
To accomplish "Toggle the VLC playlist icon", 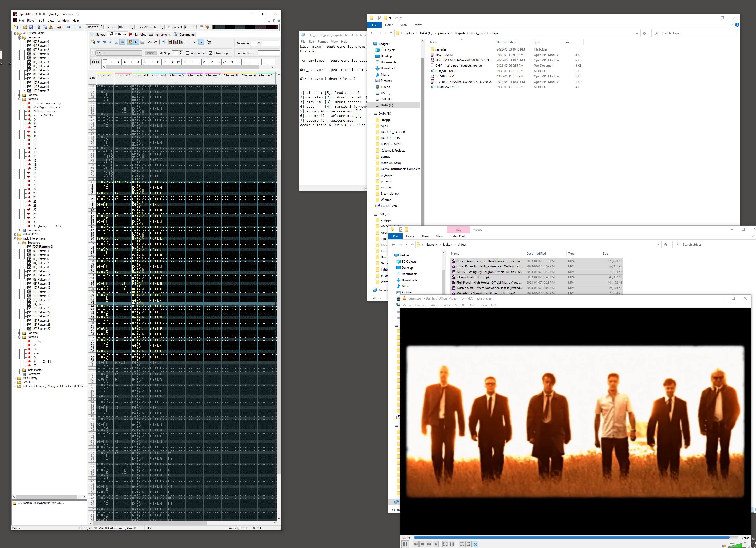I will 462,544.
